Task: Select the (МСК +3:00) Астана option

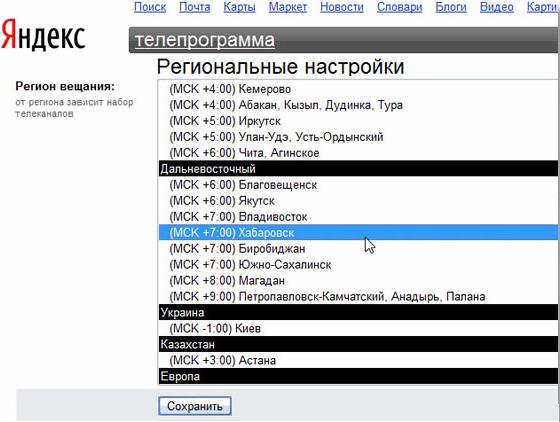Action: pos(358,360)
